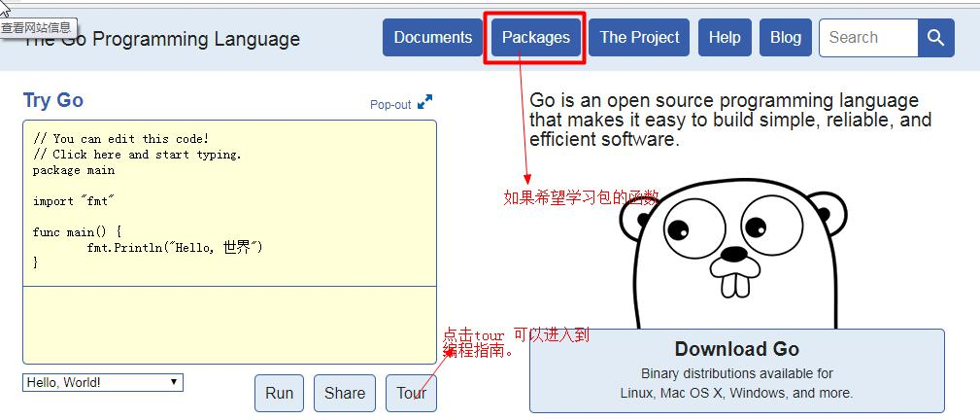Click the Download Go box
This screenshot has height=420, width=980.
(736, 369)
